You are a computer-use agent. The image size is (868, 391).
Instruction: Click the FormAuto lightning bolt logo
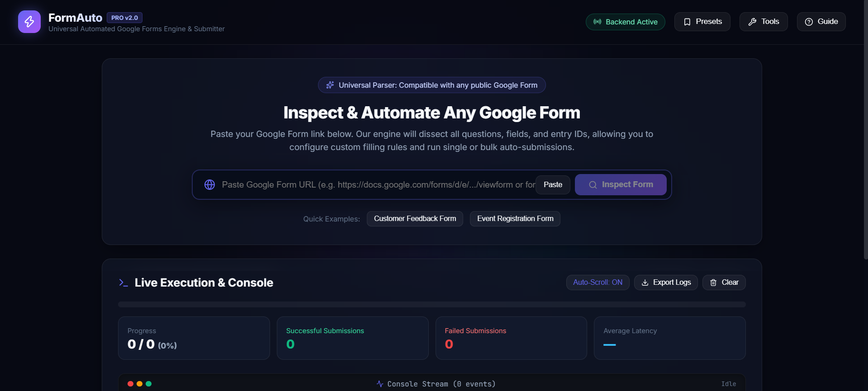click(x=29, y=22)
